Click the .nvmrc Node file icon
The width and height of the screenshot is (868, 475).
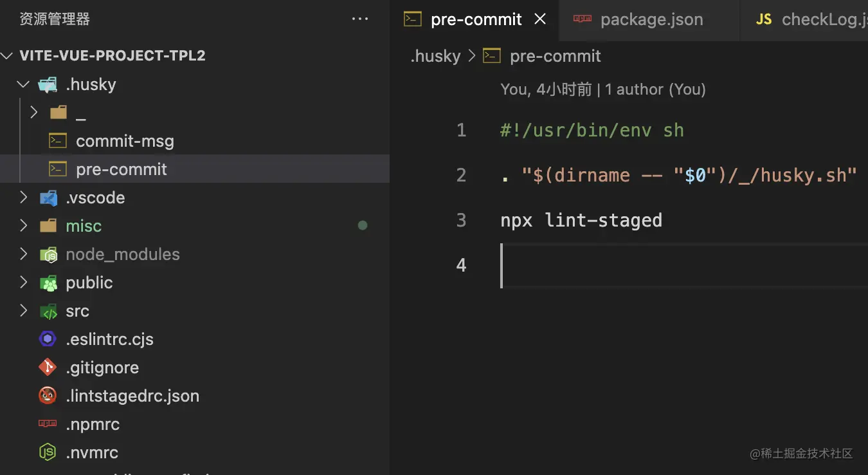[48, 452]
